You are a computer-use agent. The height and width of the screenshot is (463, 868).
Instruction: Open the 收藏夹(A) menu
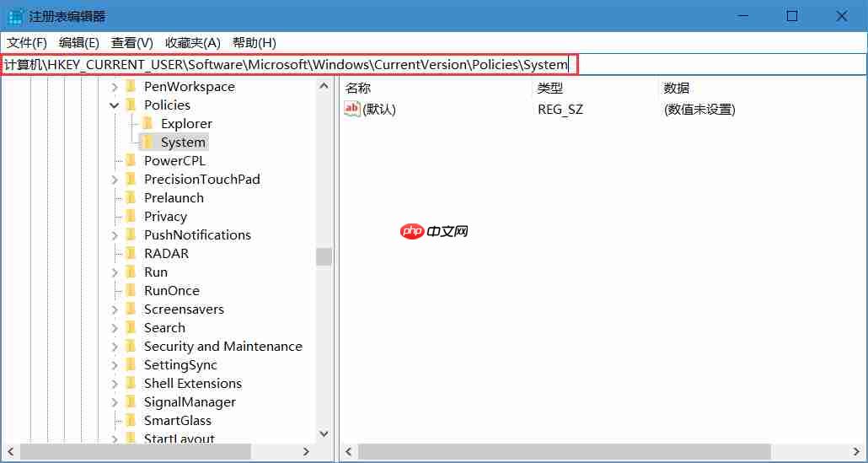[193, 43]
